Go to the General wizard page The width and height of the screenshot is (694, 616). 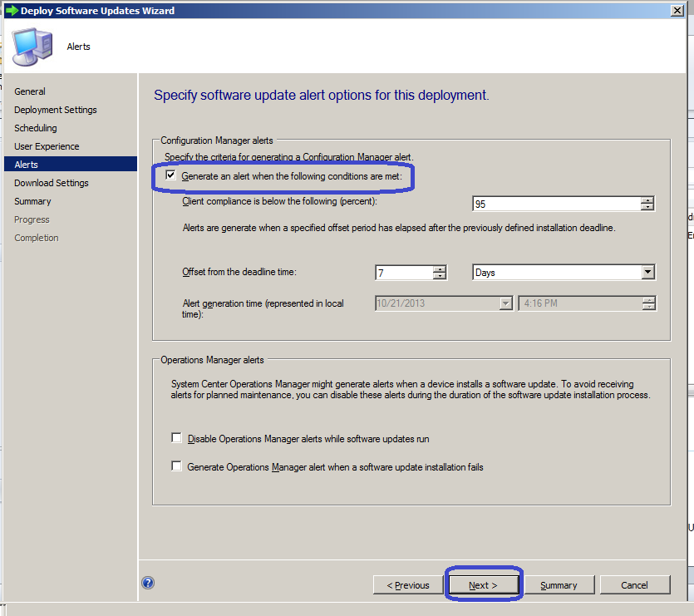30,91
